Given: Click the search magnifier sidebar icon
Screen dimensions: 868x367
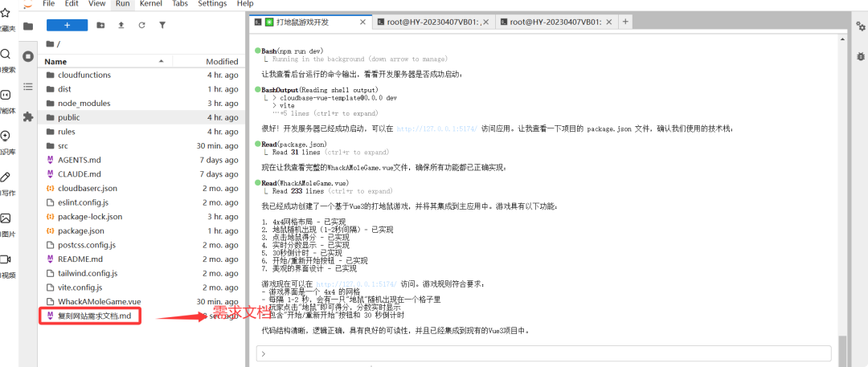Looking at the screenshot, I should (x=6, y=54).
